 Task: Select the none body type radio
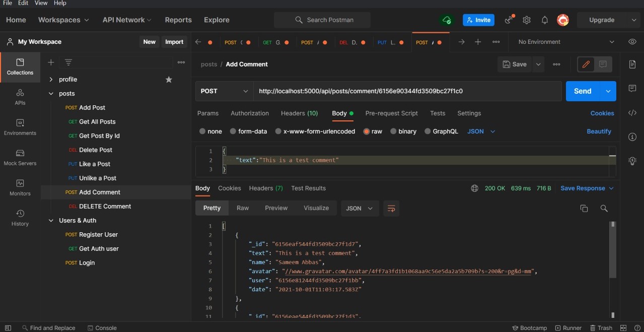pos(202,131)
